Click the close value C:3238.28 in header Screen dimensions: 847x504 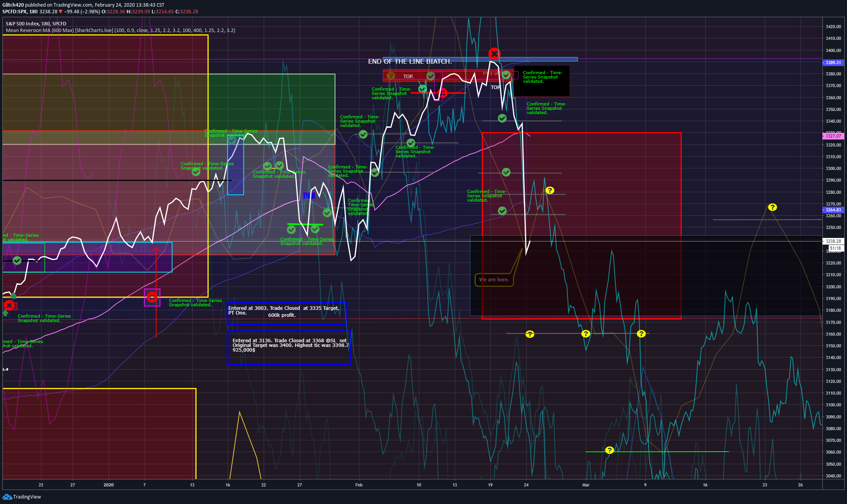tap(187, 12)
